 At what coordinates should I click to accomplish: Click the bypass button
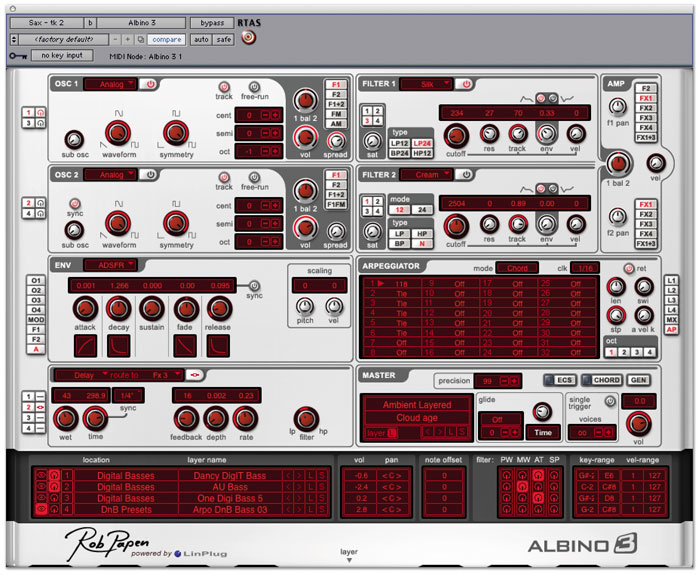[x=212, y=23]
